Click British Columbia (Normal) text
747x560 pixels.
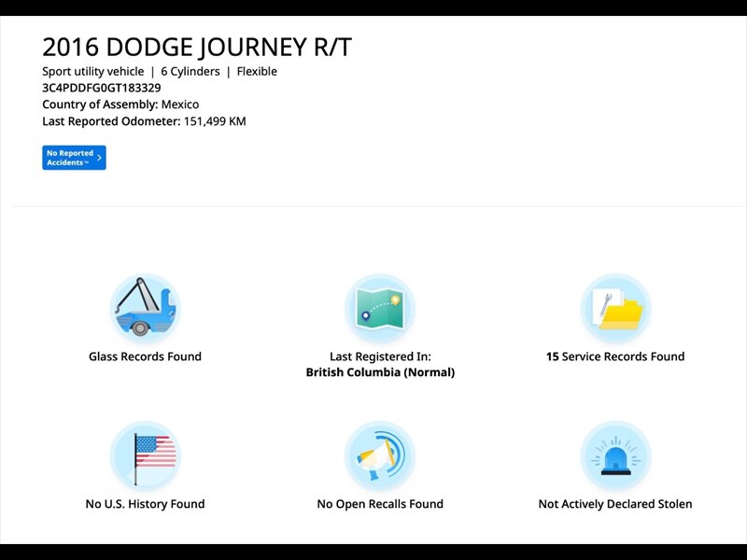click(x=380, y=371)
